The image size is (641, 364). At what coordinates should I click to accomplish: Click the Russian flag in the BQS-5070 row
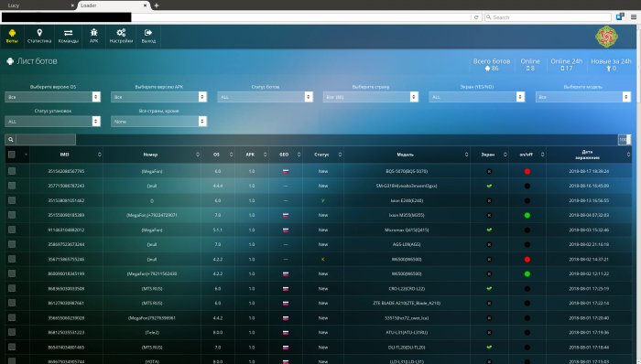pyautogui.click(x=286, y=171)
